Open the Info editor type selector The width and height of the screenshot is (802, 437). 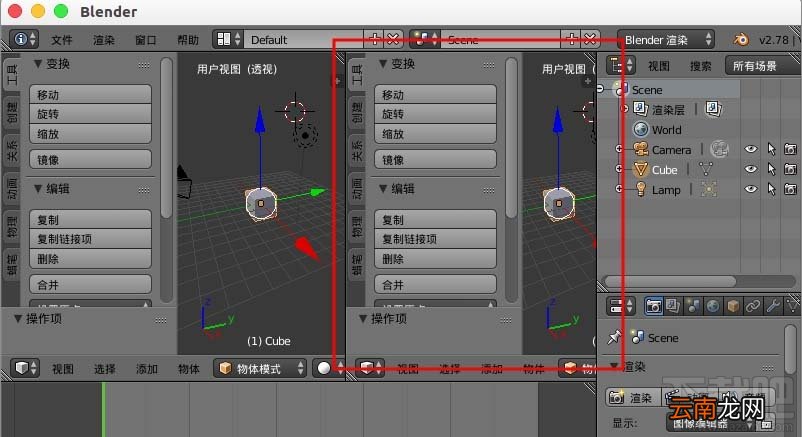point(24,39)
